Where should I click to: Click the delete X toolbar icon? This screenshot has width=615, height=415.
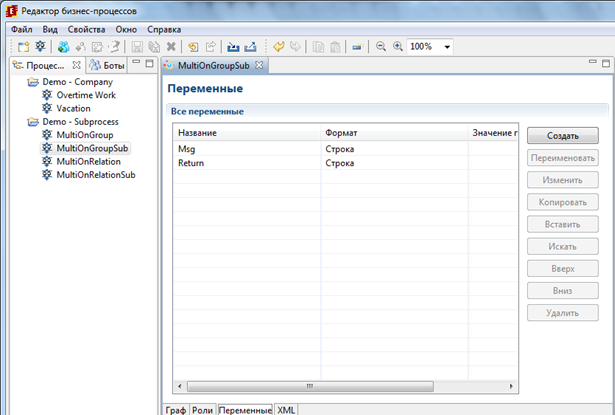pos(171,47)
